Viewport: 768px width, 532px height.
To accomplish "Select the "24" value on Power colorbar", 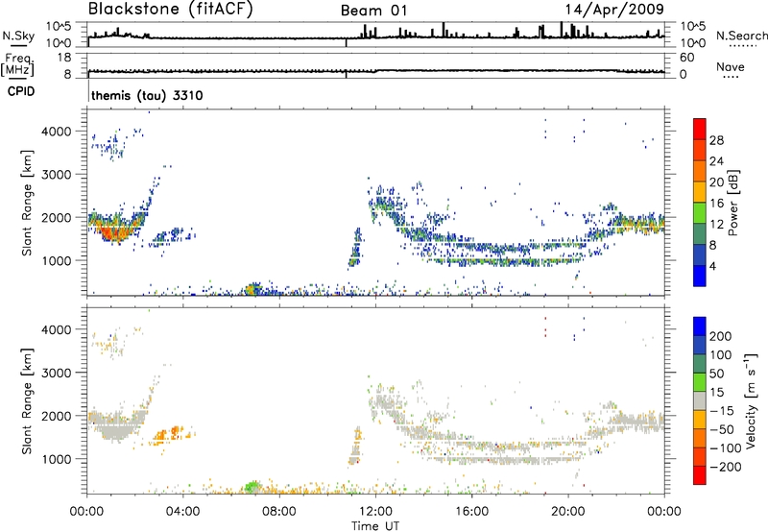I will click(x=716, y=161).
